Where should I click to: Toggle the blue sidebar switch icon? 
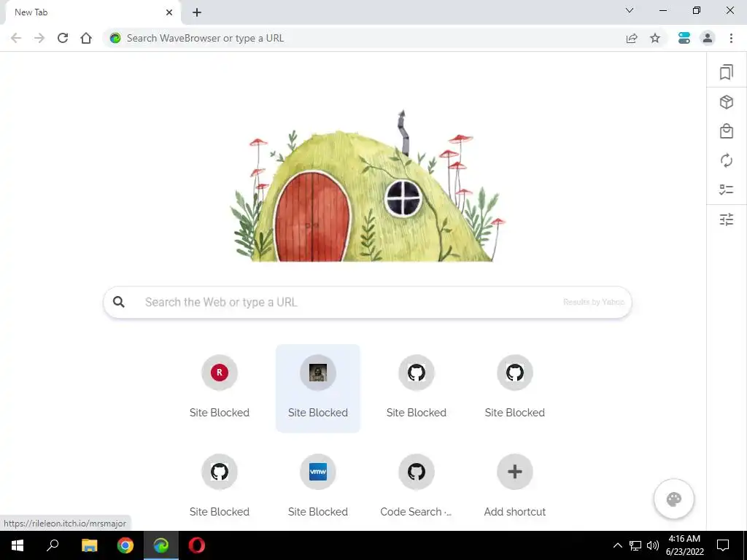click(x=684, y=38)
